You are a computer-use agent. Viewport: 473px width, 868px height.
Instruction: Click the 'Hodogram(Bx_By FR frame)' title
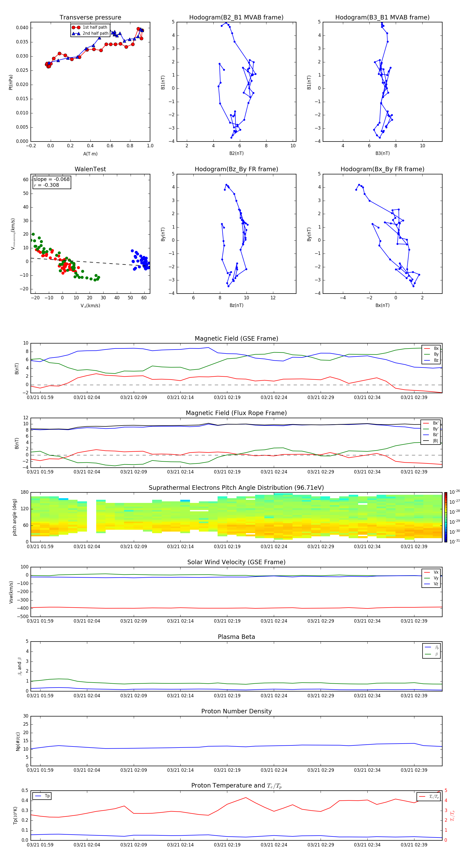[x=382, y=169]
